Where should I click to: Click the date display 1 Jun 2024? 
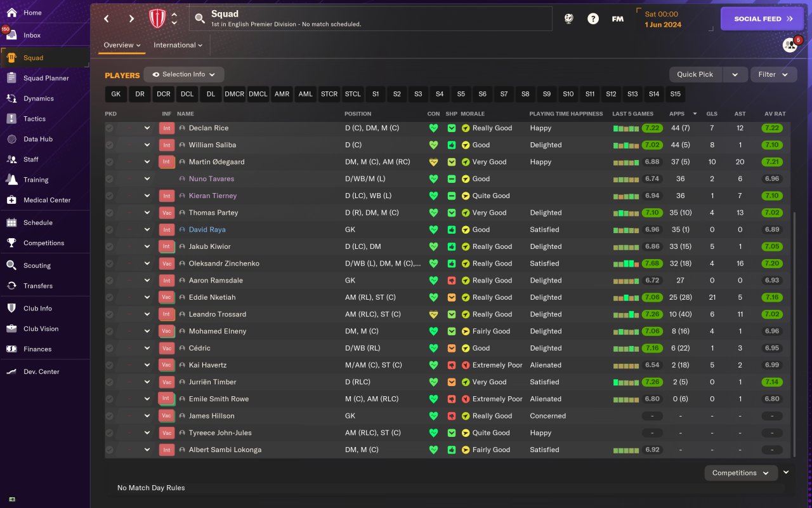pyautogui.click(x=663, y=25)
